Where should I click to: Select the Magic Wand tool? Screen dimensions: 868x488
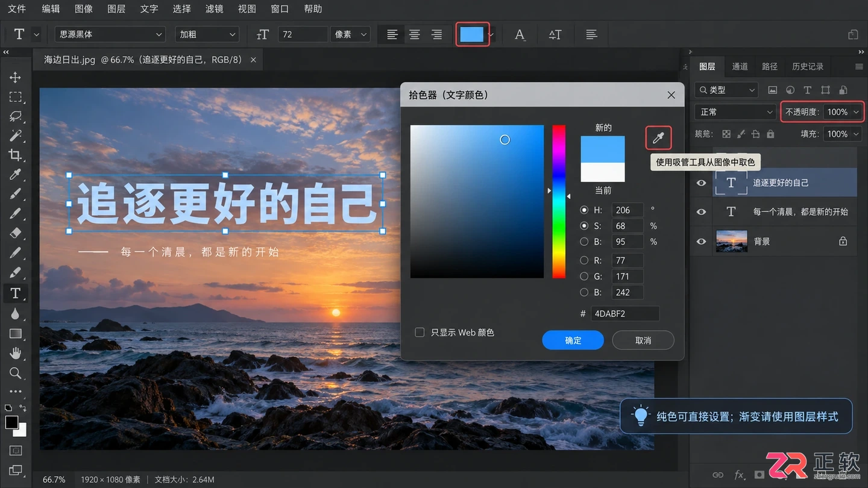pos(16,136)
